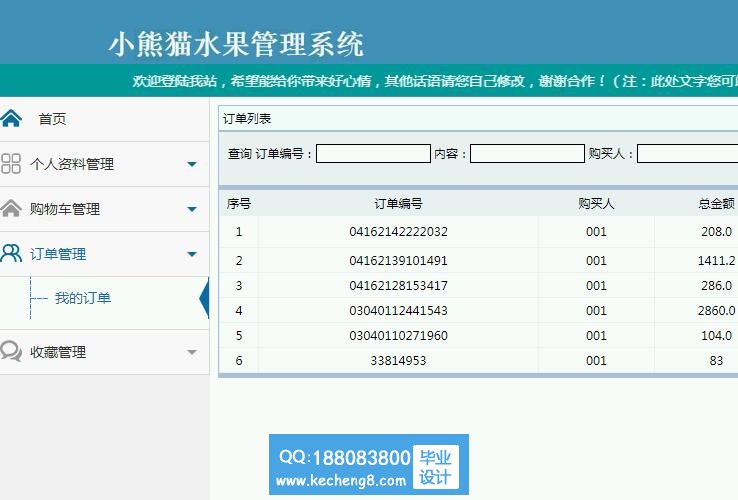This screenshot has width=738, height=500.
Task: Select order number 04162142222032
Action: pos(398,232)
